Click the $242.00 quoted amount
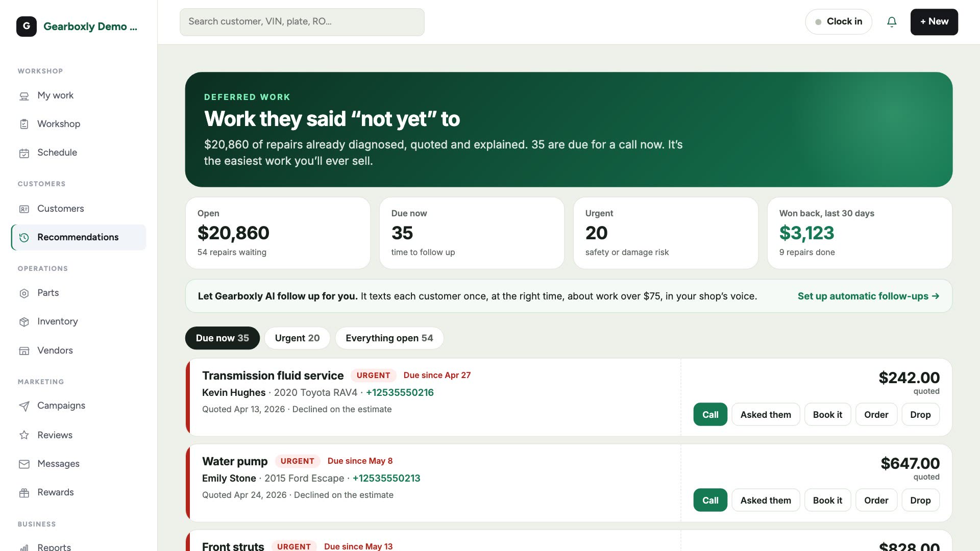980x551 pixels. click(x=909, y=378)
